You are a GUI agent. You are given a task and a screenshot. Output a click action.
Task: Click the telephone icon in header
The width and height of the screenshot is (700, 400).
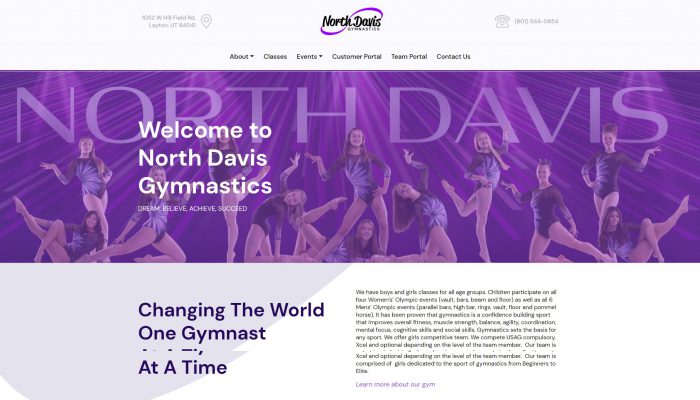502,21
